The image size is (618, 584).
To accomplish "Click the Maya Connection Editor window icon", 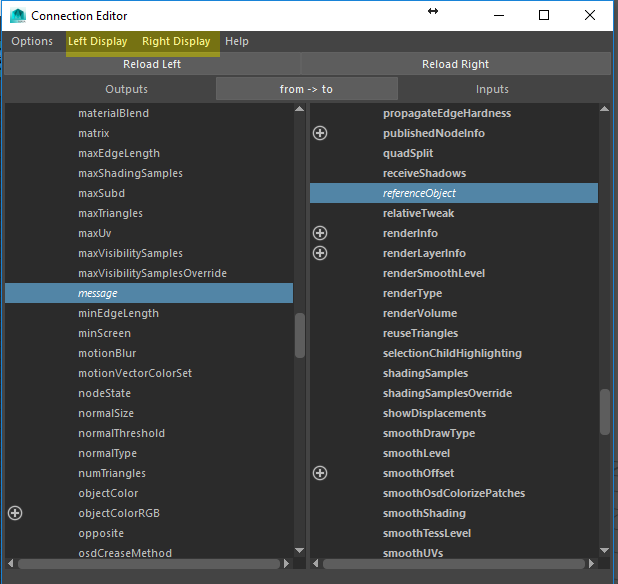I will [x=17, y=16].
